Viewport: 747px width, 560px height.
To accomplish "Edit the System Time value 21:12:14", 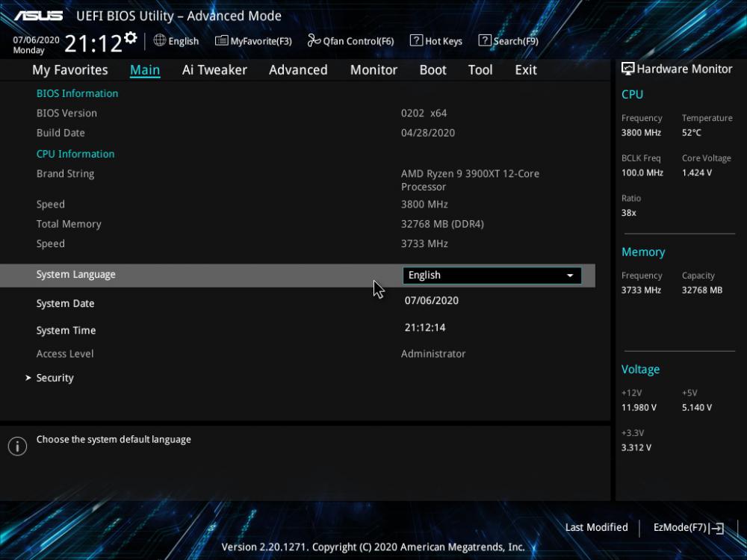I will pos(425,328).
